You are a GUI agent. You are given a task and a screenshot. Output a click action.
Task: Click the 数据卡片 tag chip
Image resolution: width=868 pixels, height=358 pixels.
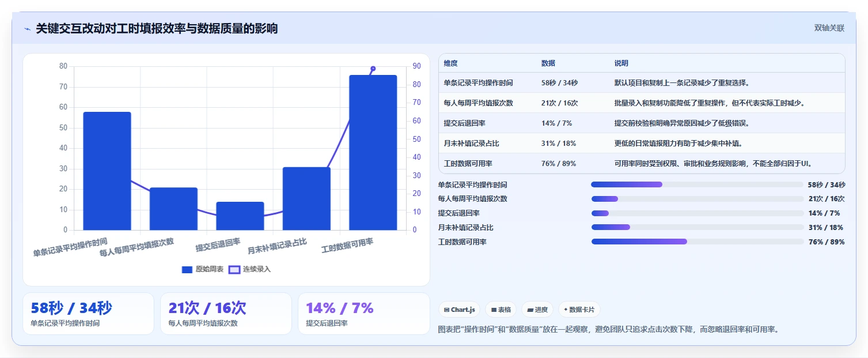click(579, 310)
